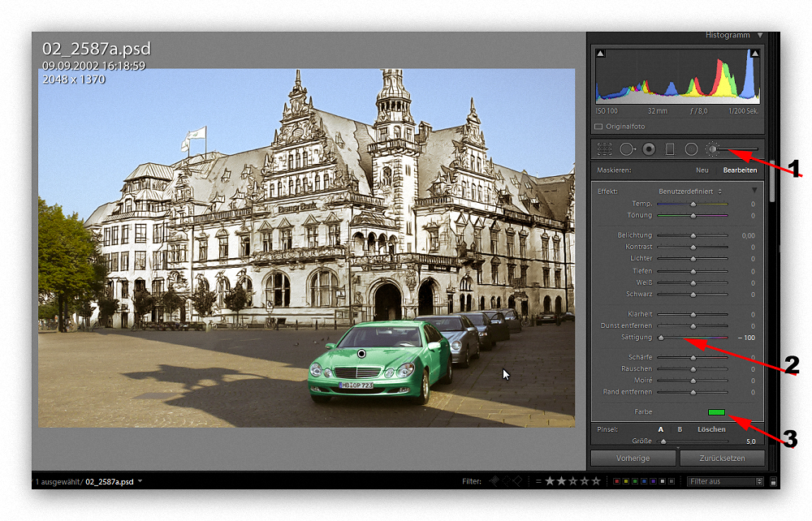This screenshot has height=521, width=812.
Task: Toggle shadow clipping indicator in histogram
Action: coord(600,54)
